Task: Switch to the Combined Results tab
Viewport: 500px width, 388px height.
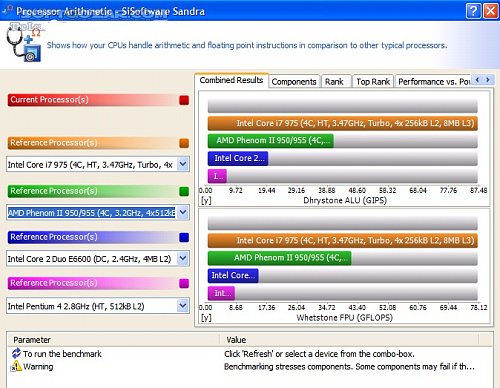Action: click(x=231, y=80)
